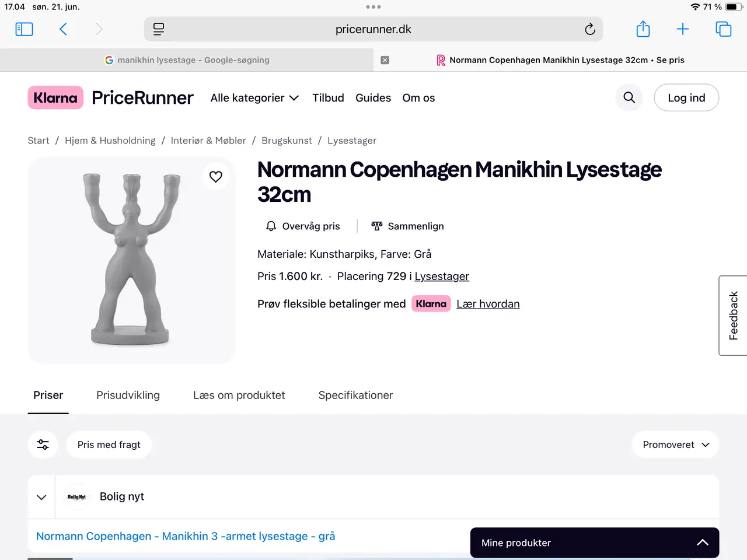Open a new tab with plus icon
747x560 pixels.
683,29
